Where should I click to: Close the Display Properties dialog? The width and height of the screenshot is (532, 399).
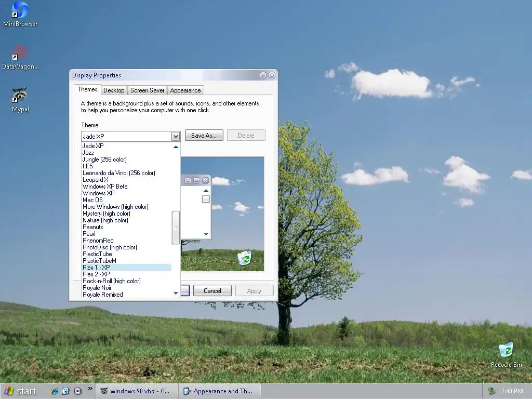272,75
